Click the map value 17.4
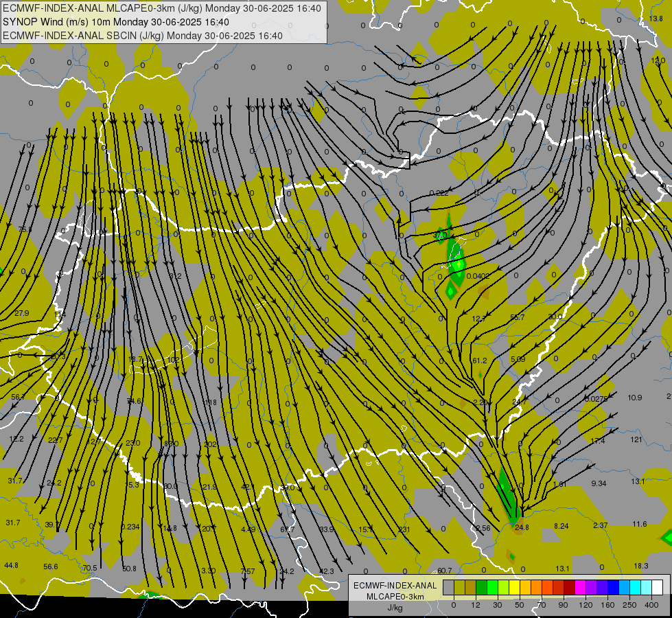Viewport: 672px width, 618px height. tap(597, 441)
